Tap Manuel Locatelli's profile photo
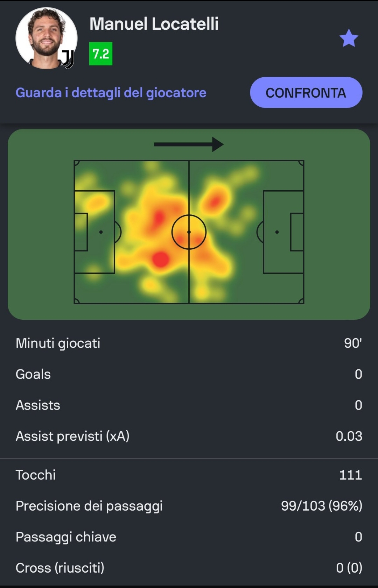The image size is (378, 588). pos(45,38)
